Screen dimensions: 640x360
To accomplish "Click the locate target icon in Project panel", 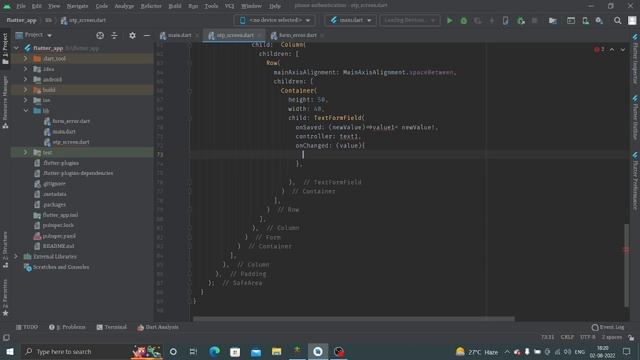I will [x=100, y=36].
